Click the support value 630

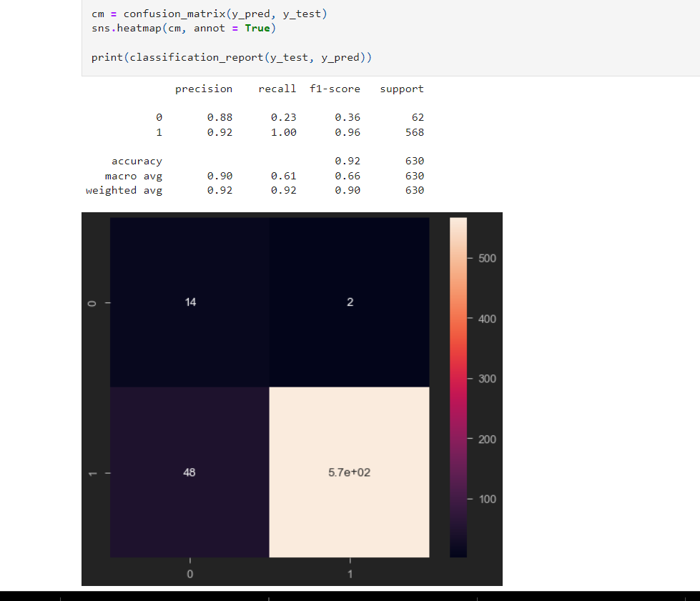(x=415, y=161)
